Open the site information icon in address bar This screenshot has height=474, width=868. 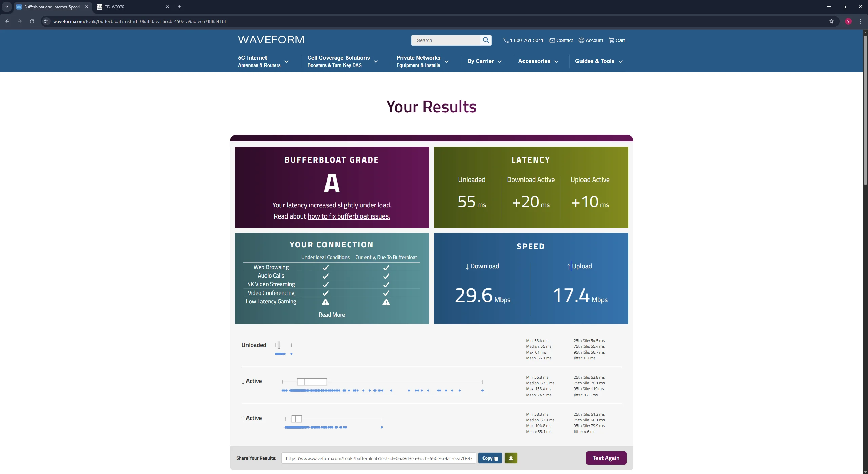pos(46,21)
